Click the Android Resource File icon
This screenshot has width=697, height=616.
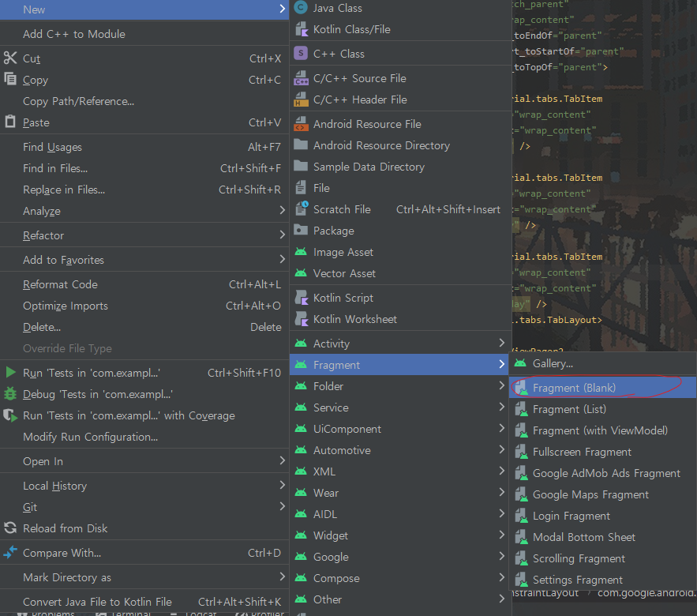tap(301, 124)
